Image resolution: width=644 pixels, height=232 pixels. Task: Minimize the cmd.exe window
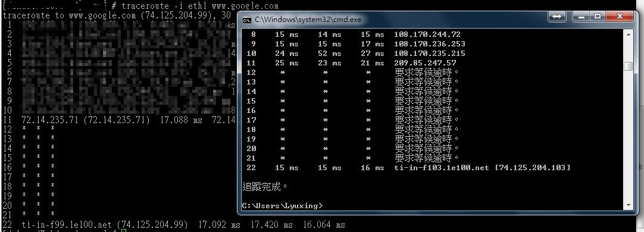click(x=581, y=17)
